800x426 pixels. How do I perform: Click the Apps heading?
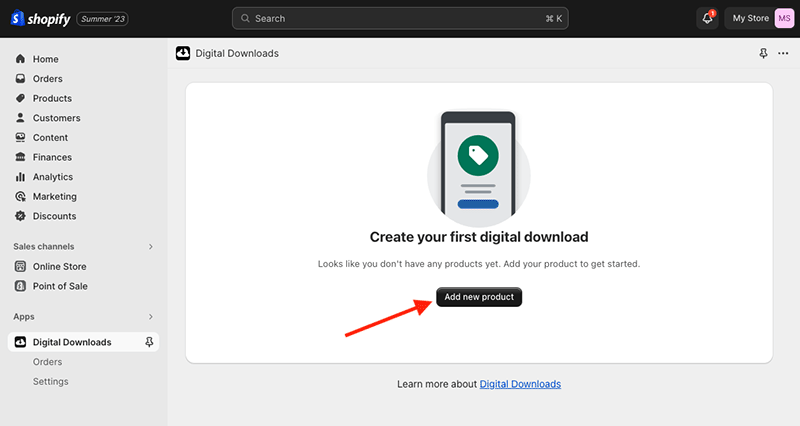(x=23, y=317)
